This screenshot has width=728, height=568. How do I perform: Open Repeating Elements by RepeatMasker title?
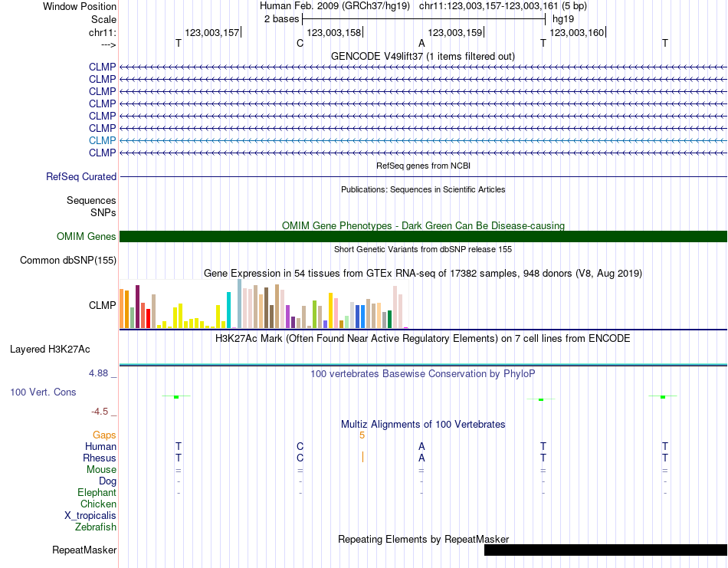point(423,539)
